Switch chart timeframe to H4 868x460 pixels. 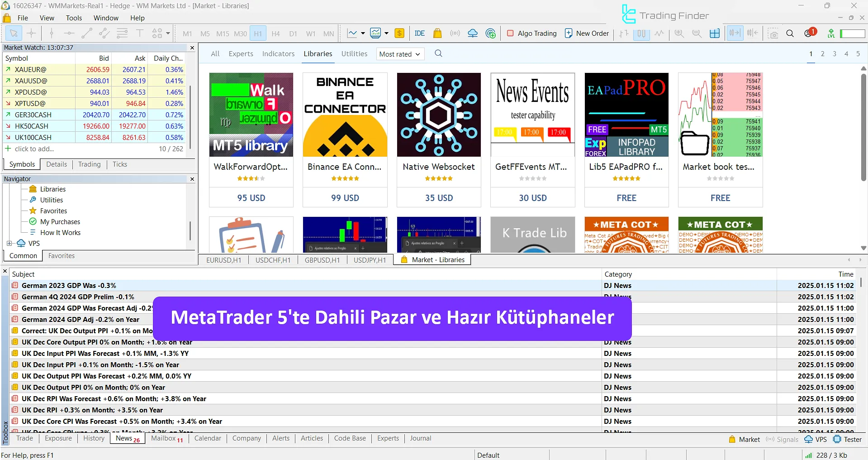275,34
